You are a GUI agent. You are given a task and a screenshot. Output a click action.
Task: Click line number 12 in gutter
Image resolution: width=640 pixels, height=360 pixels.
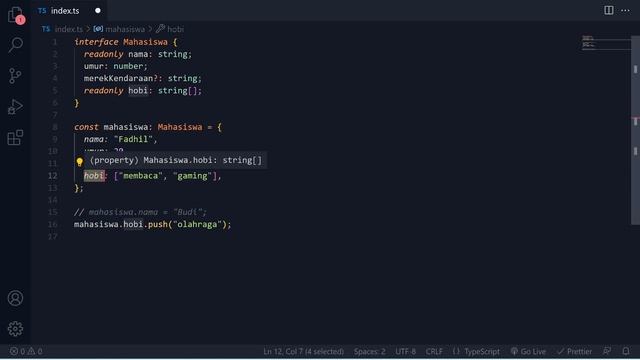pyautogui.click(x=53, y=176)
